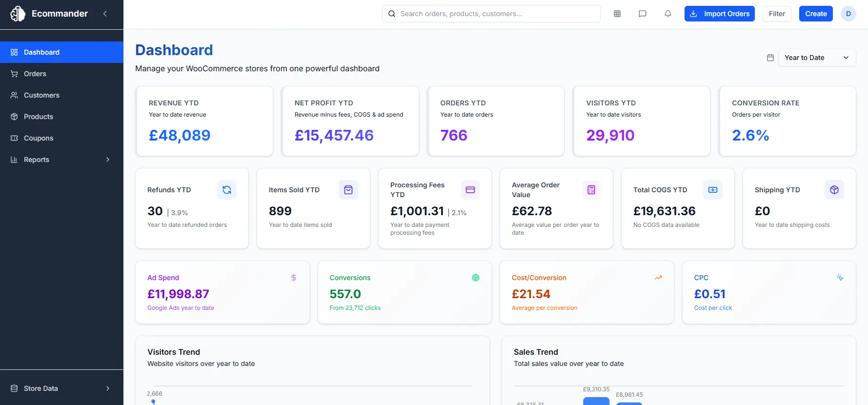The height and width of the screenshot is (405, 868).
Task: Collapse the sidebar with chevron arrow
Action: pos(105,14)
